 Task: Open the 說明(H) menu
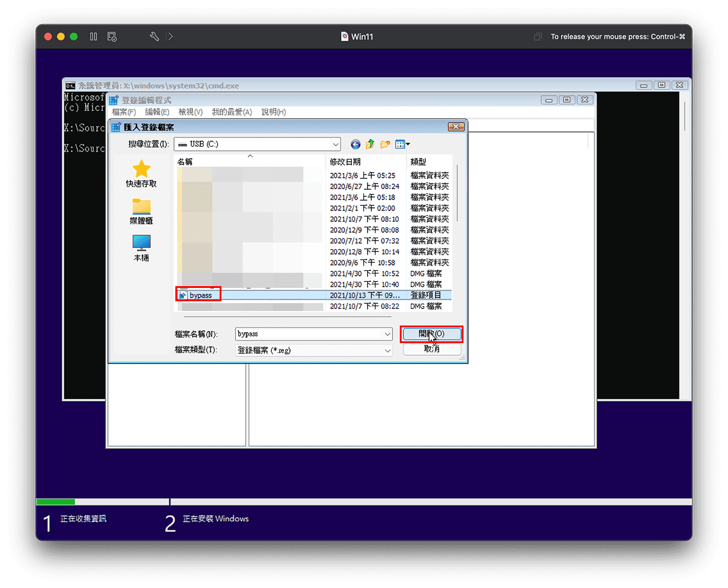click(x=274, y=112)
